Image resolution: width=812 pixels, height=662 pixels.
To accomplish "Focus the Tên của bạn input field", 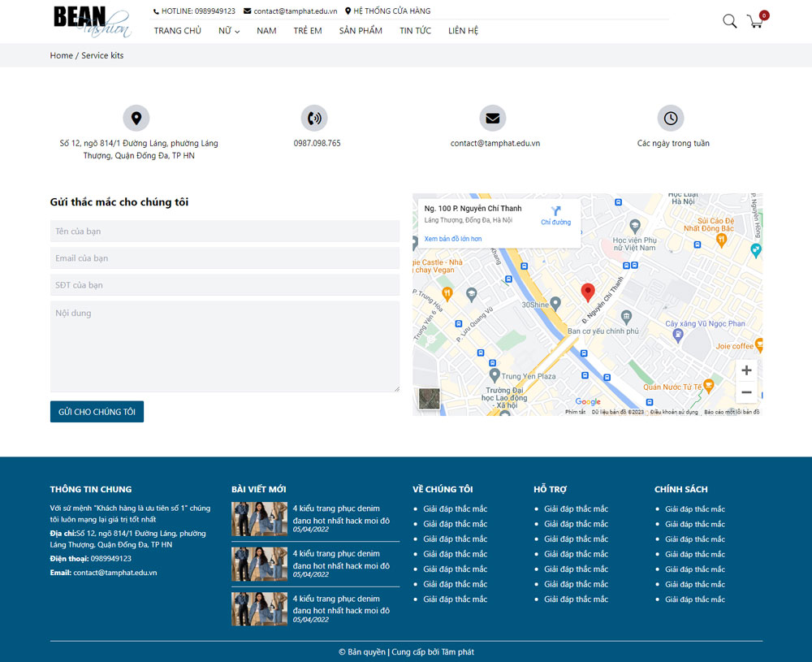I will pos(225,231).
